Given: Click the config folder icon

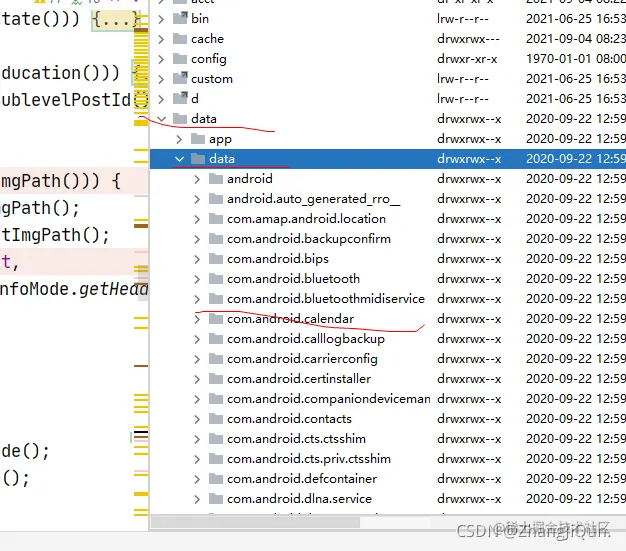Looking at the screenshot, I should (x=180, y=58).
